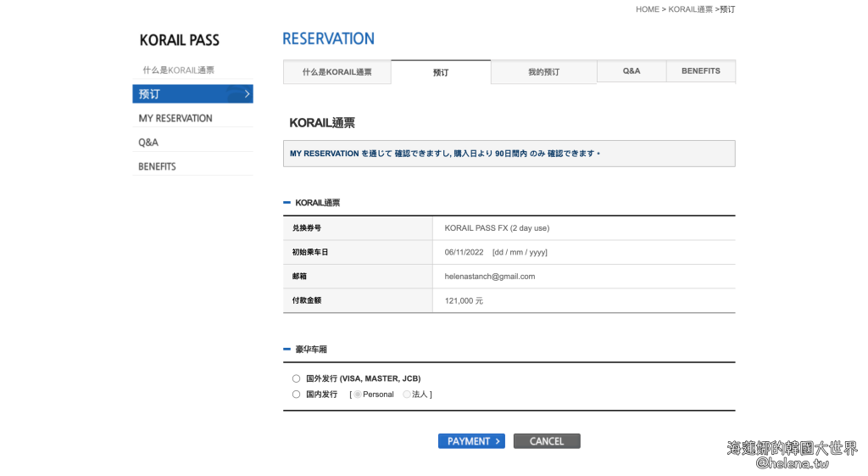
Task: Pick the 法人 radio button
Action: coord(407,395)
